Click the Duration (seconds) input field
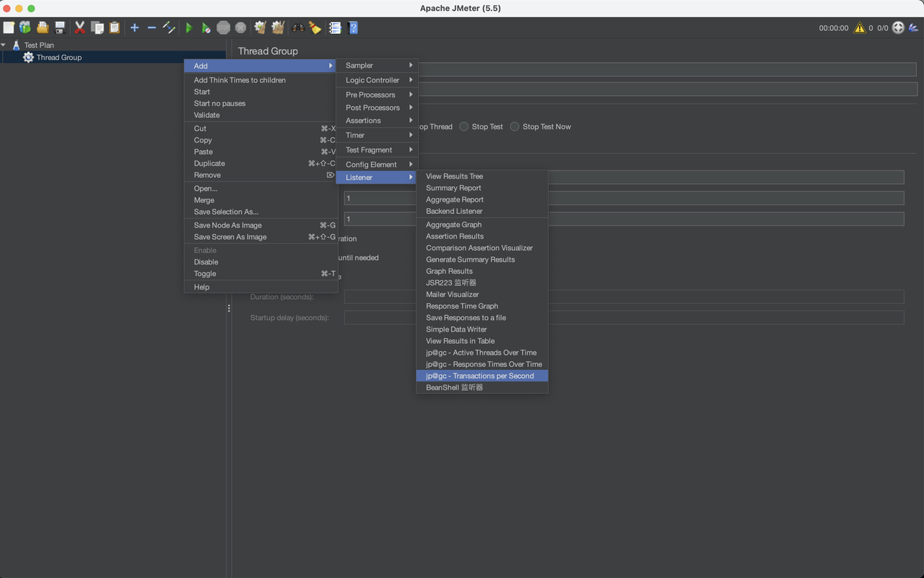924x578 pixels. [624, 297]
